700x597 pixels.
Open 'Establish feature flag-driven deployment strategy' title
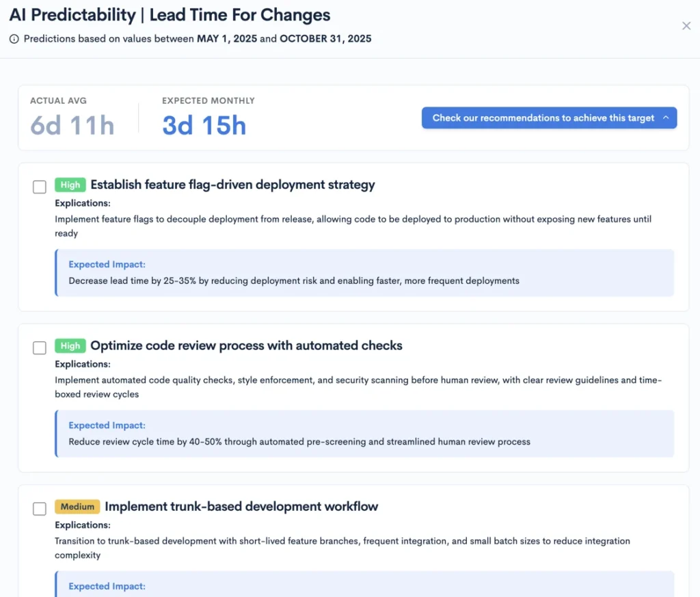(232, 185)
